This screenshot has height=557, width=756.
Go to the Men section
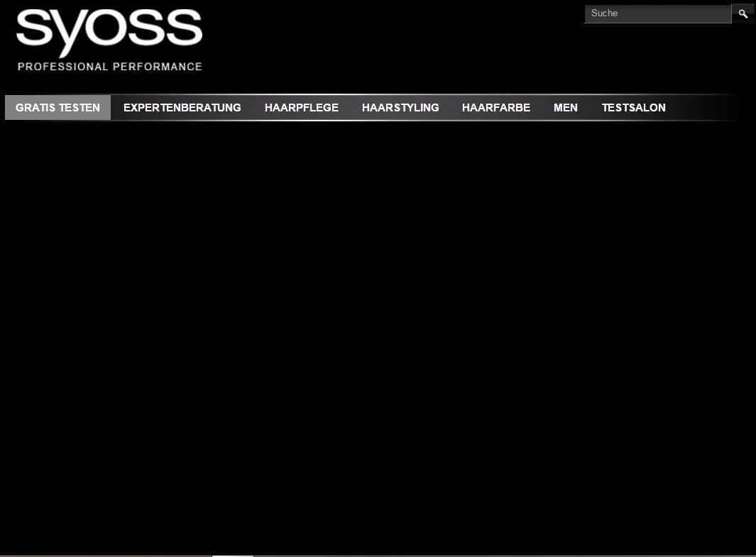tap(566, 107)
